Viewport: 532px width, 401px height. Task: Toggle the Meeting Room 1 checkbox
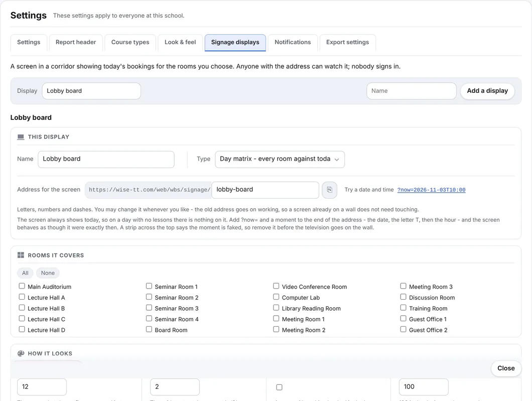coord(276,319)
